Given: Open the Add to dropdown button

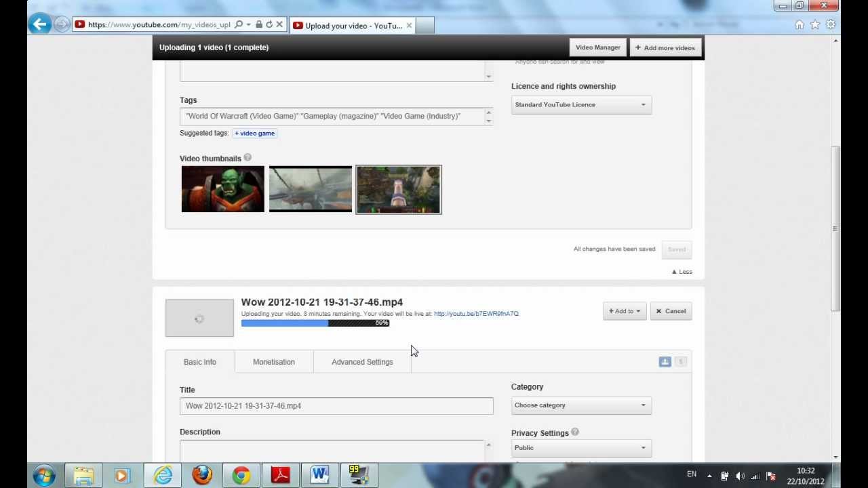Looking at the screenshot, I should (624, 311).
